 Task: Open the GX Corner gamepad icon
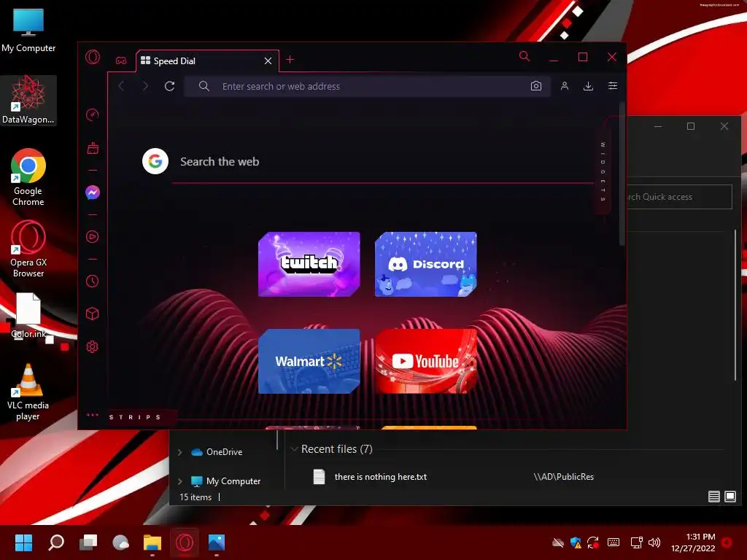pos(121,61)
